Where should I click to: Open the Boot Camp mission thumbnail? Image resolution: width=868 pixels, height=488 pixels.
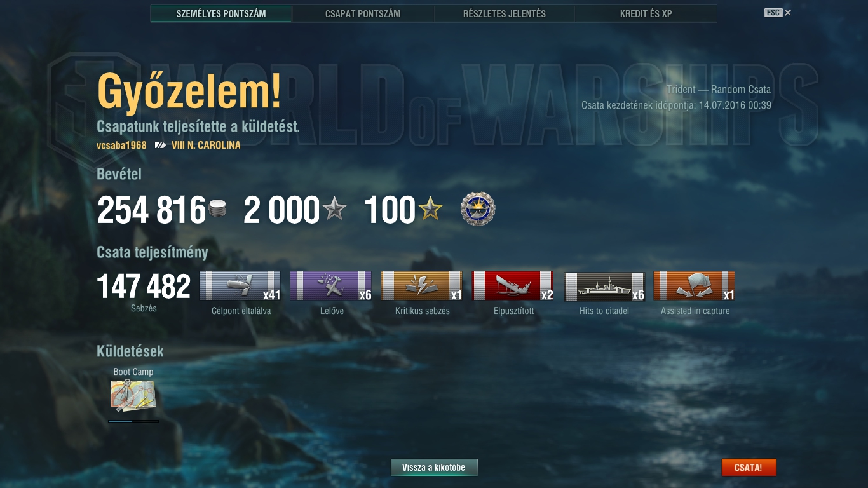click(133, 396)
